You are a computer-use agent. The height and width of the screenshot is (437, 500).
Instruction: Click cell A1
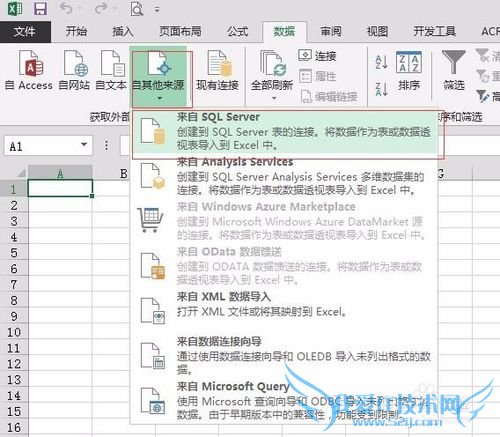pyautogui.click(x=60, y=189)
